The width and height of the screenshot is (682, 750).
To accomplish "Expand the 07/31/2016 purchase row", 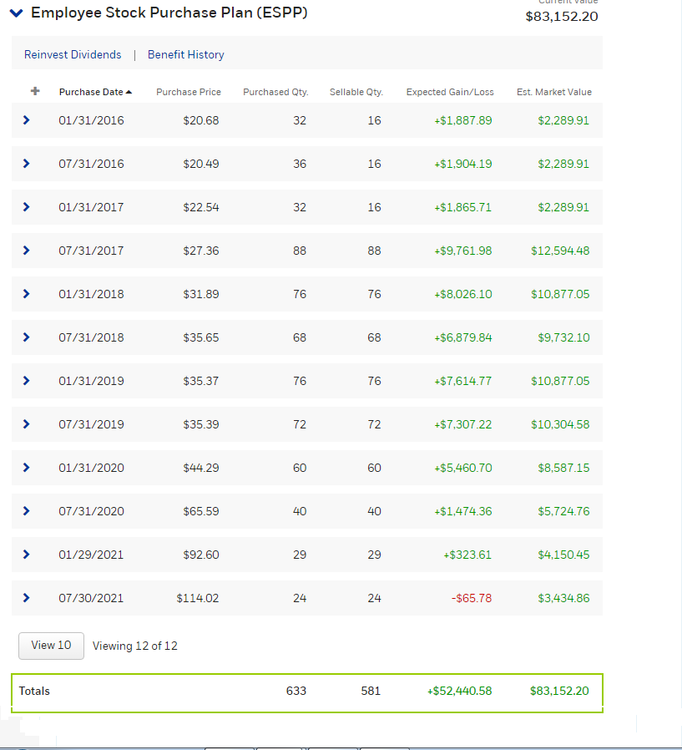I will (x=26, y=164).
